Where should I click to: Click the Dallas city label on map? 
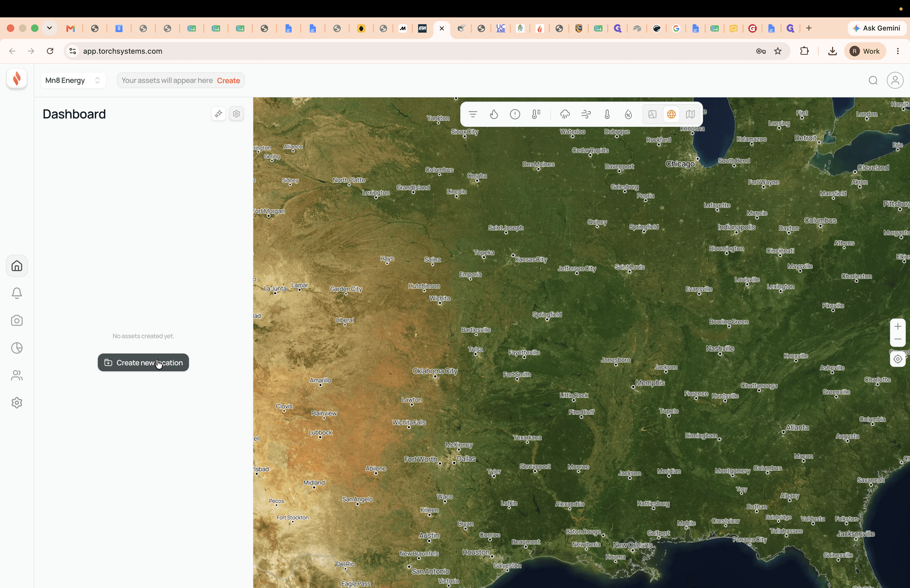click(x=467, y=459)
